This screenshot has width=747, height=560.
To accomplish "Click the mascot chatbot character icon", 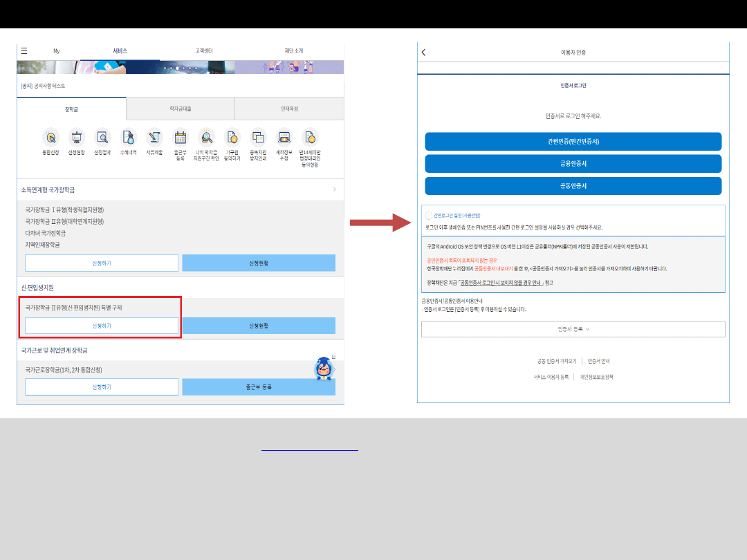I will click(325, 369).
